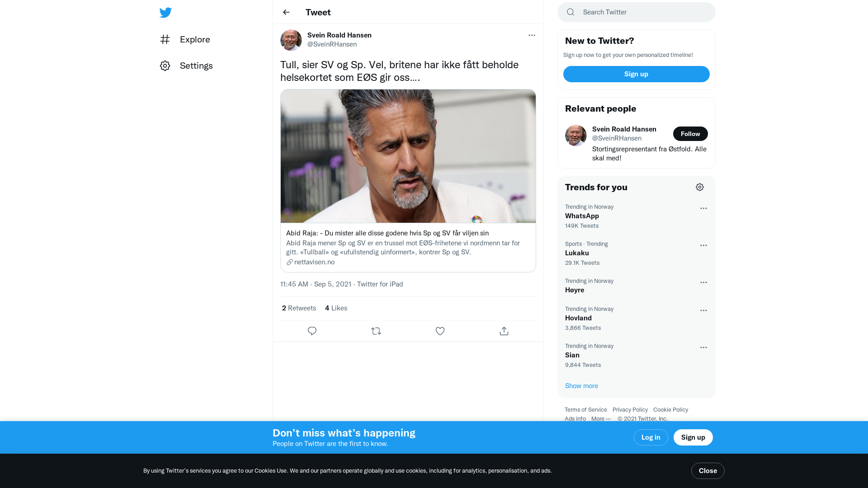This screenshot has height=488, width=868.
Task: Share the tweet via share icon
Action: [x=504, y=331]
